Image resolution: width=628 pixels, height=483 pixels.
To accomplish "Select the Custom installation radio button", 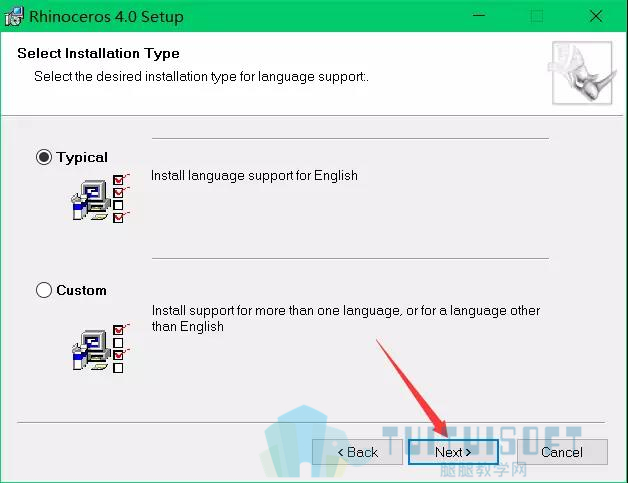I will tap(44, 290).
